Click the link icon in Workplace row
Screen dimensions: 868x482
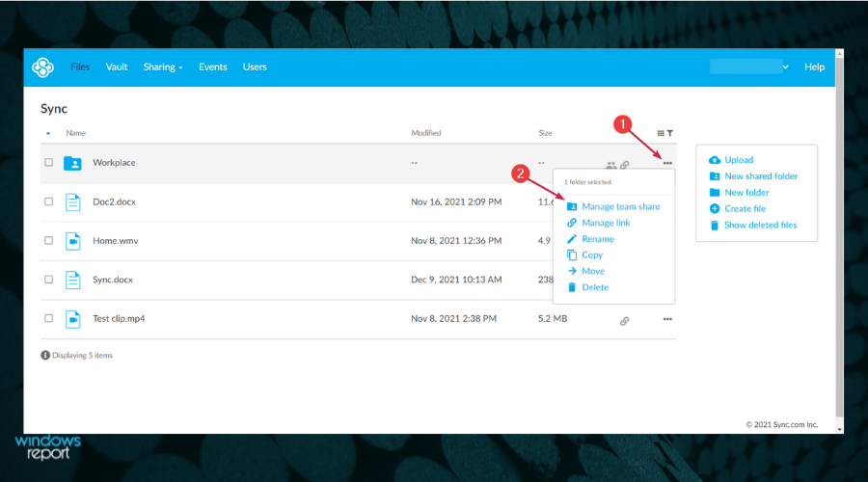click(625, 165)
